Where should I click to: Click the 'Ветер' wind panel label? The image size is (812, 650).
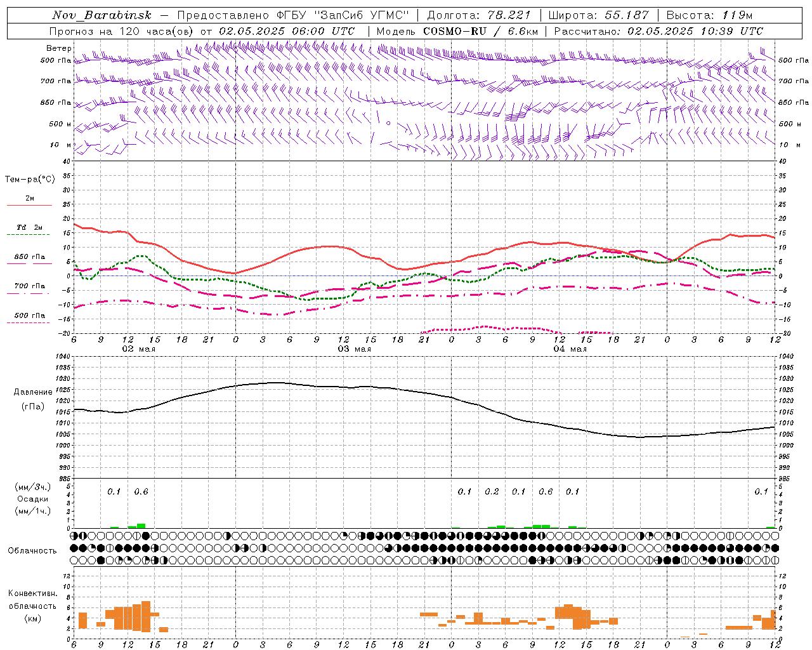pos(59,48)
